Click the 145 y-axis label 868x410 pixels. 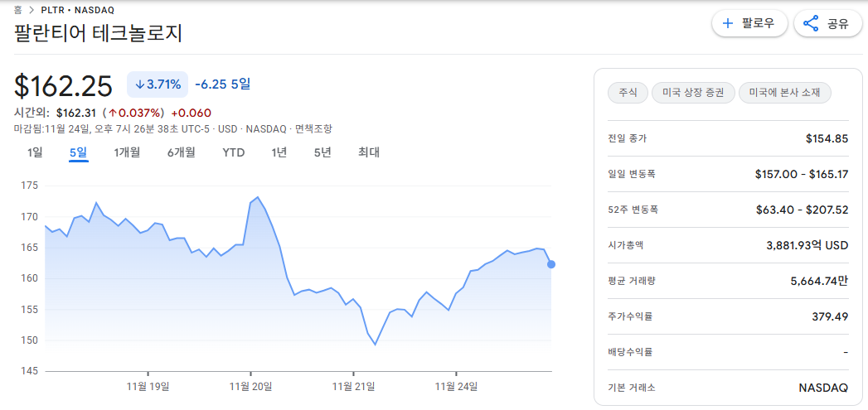(30, 371)
